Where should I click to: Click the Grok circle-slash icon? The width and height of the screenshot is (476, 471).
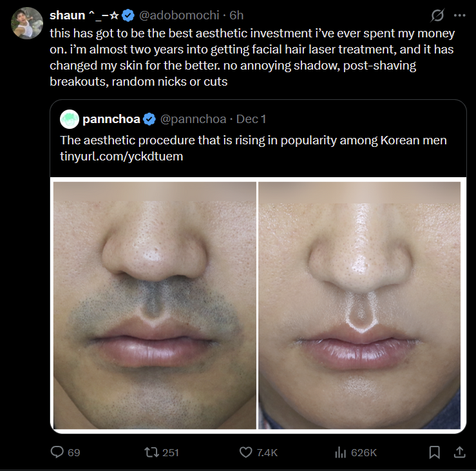[x=436, y=15]
